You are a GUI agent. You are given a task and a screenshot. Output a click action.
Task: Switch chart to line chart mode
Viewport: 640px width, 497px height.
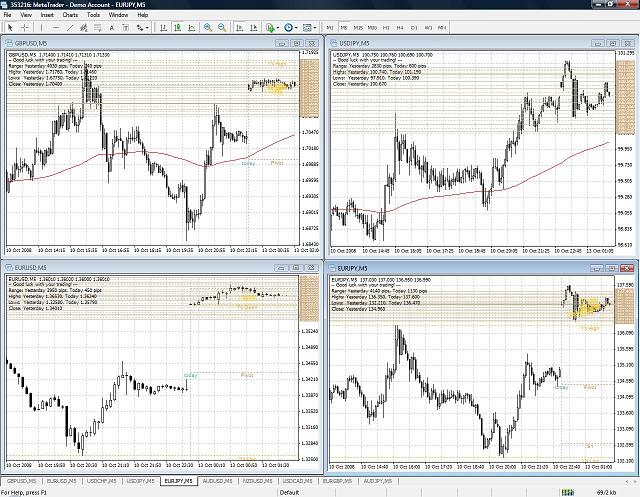(x=191, y=28)
